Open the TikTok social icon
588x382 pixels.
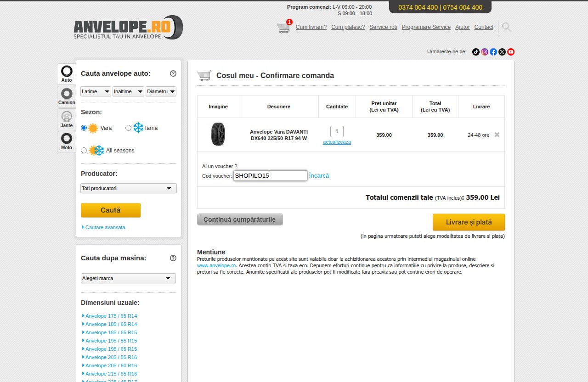click(x=476, y=52)
